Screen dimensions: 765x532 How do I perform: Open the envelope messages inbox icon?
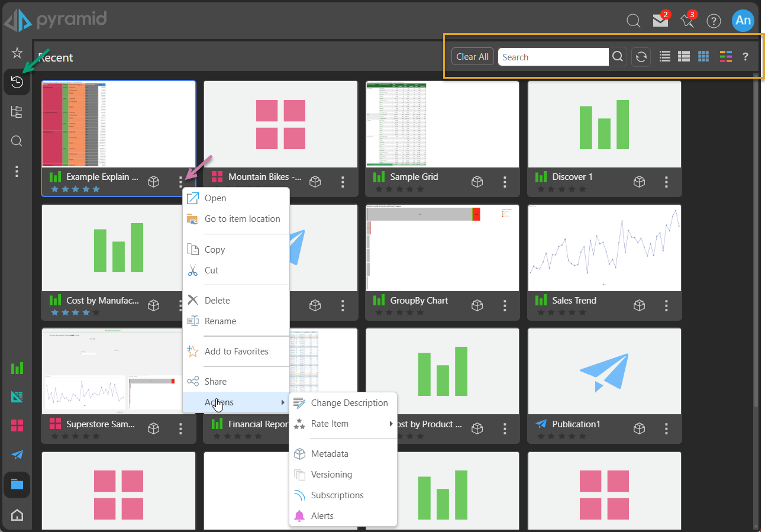(x=660, y=21)
